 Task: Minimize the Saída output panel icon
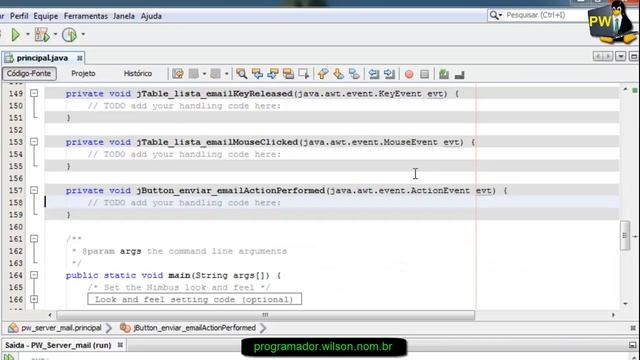(633, 345)
